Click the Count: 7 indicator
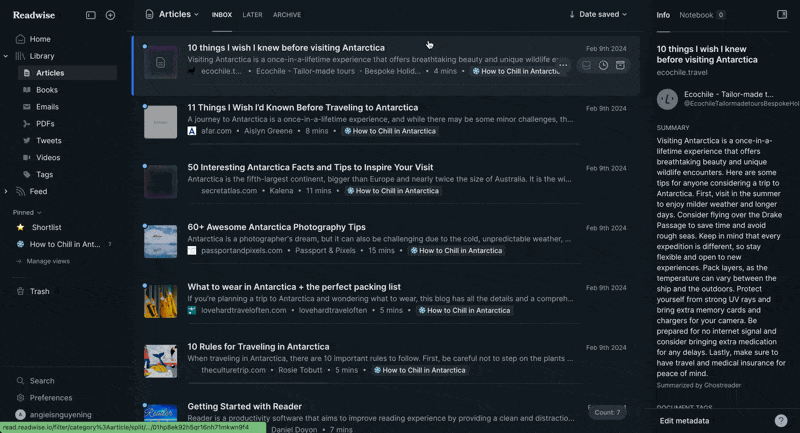Screen dimensions: 800x433 click(x=607, y=412)
